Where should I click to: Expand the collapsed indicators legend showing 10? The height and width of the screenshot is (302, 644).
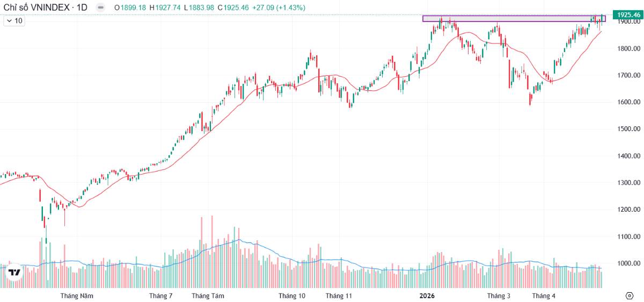click(14, 20)
